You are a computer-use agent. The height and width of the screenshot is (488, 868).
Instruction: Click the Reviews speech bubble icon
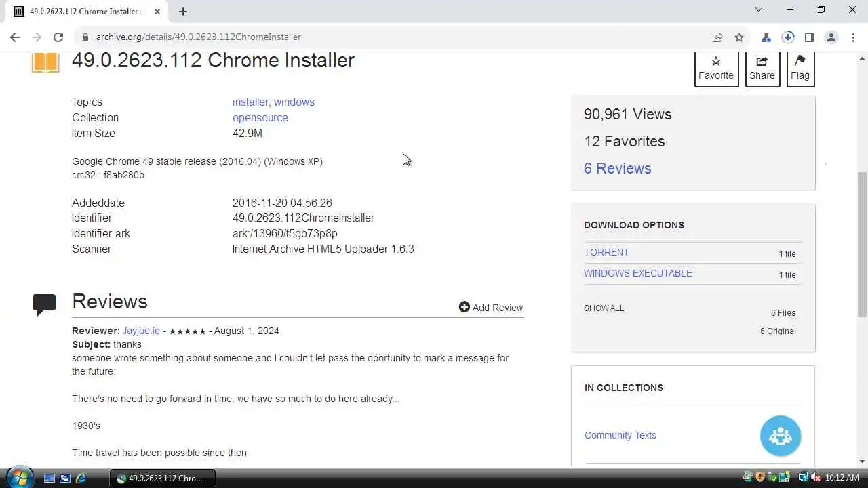[x=44, y=304]
